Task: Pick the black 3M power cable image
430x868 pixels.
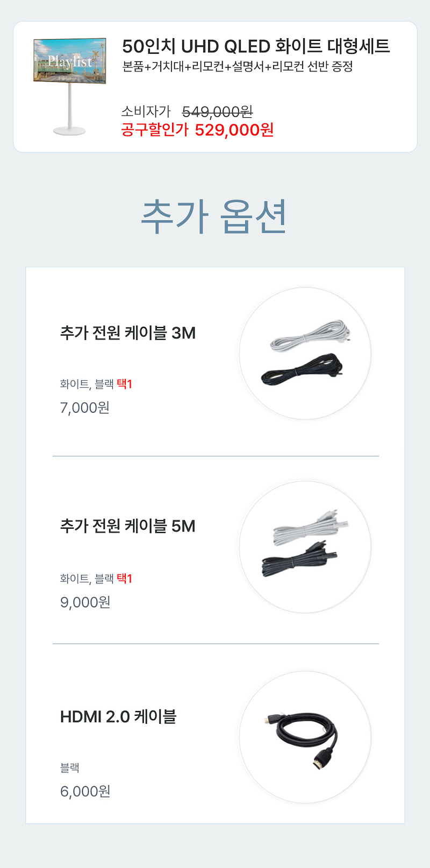Action: point(302,371)
